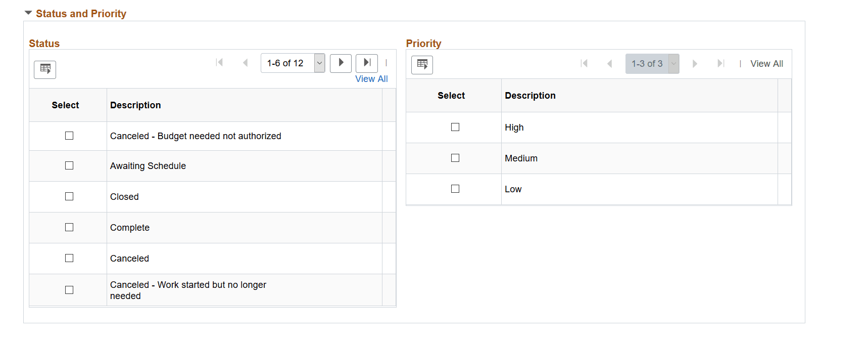Screen dimensions: 868x339
Task: Click View All in Priority grid
Action: (x=766, y=64)
